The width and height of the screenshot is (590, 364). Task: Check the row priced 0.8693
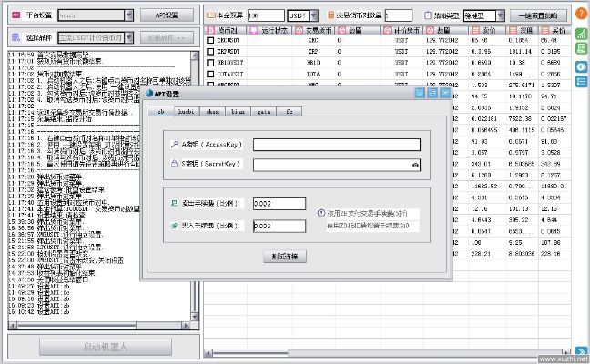(x=210, y=63)
